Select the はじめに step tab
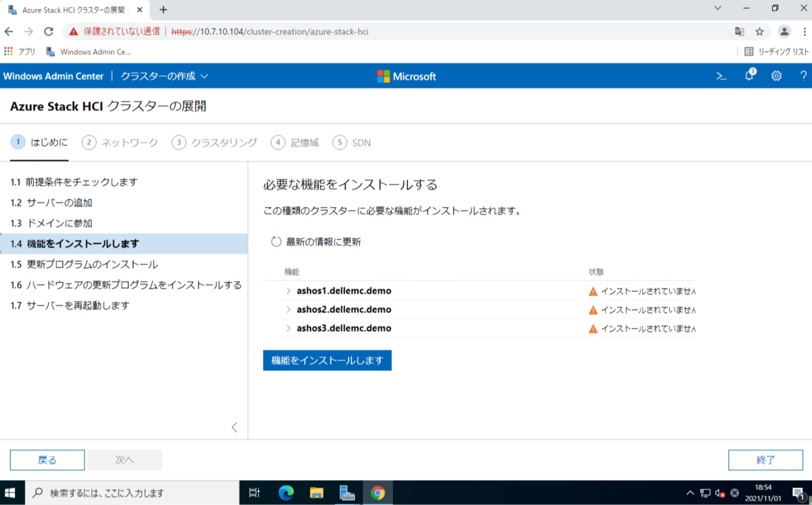The width and height of the screenshot is (812, 505). click(x=39, y=143)
